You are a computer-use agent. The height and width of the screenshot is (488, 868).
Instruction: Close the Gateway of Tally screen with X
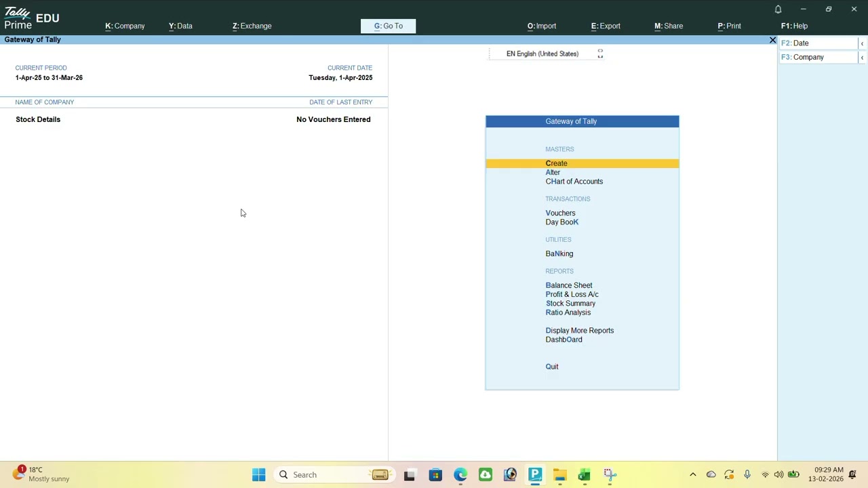[772, 40]
